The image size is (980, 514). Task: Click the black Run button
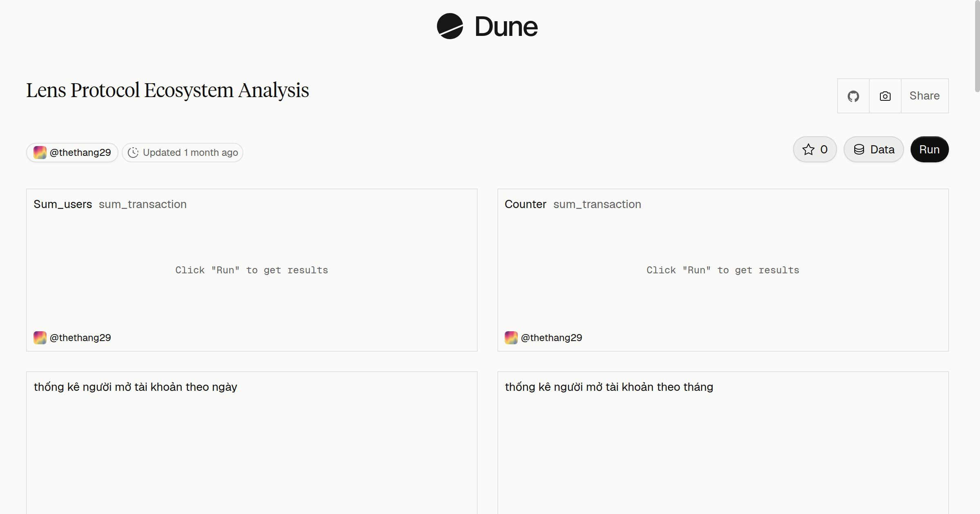pyautogui.click(x=929, y=149)
